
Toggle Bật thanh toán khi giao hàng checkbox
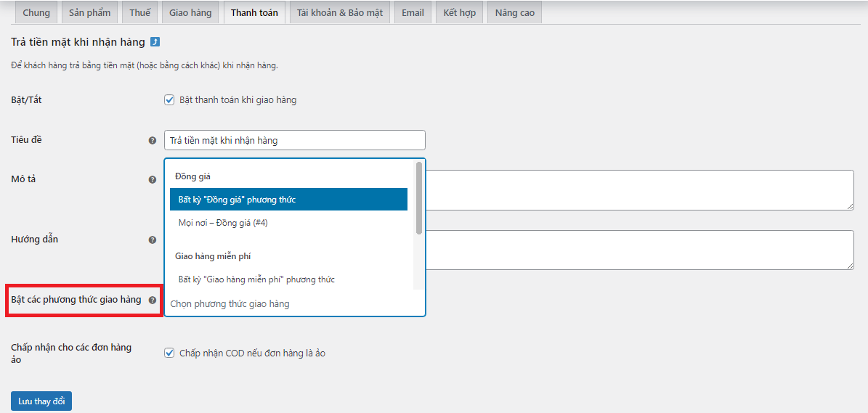click(169, 100)
